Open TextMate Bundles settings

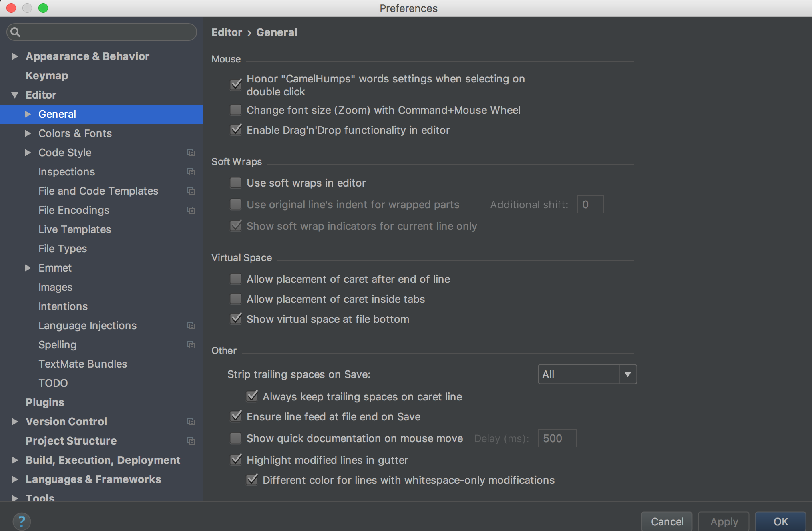coord(82,364)
